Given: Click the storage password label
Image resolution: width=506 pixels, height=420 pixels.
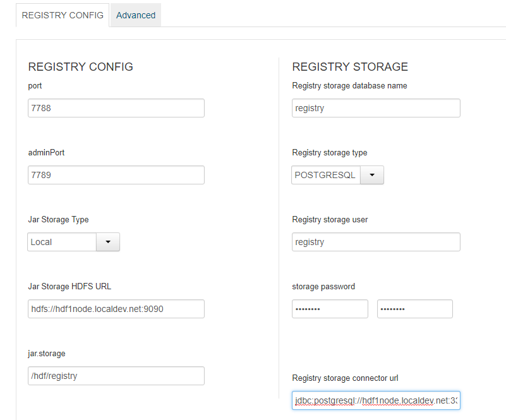Looking at the screenshot, I should [x=323, y=287].
